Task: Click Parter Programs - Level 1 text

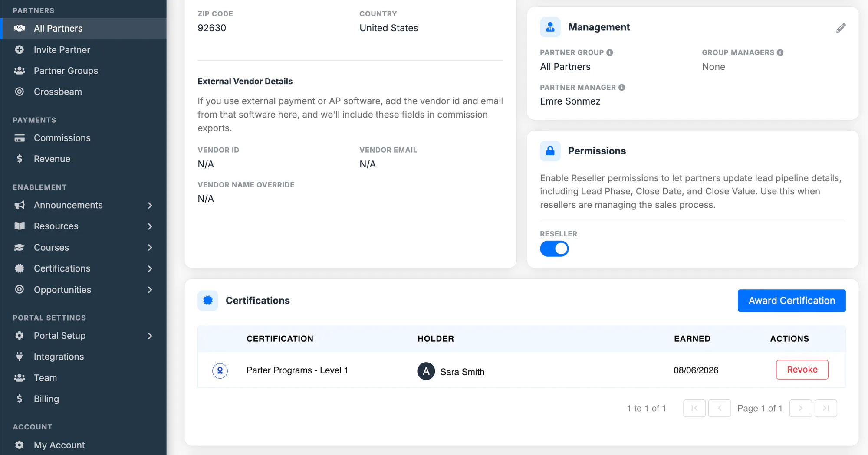Action: point(297,370)
